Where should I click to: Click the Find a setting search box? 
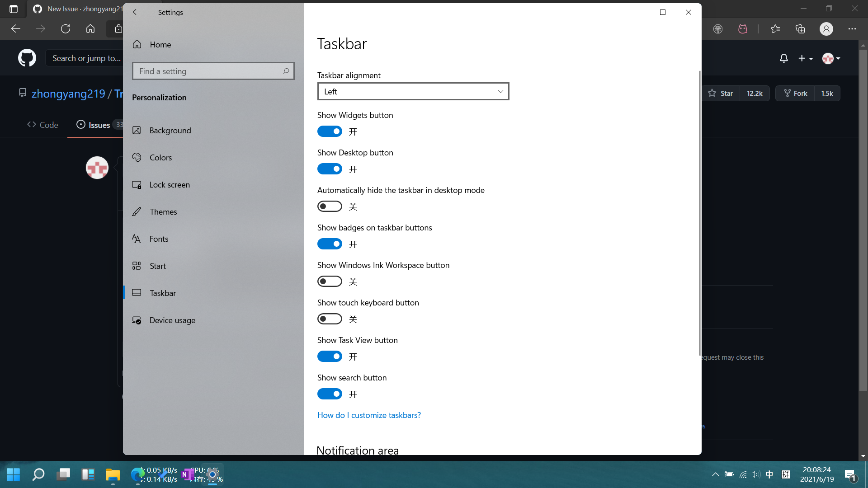pos(213,71)
